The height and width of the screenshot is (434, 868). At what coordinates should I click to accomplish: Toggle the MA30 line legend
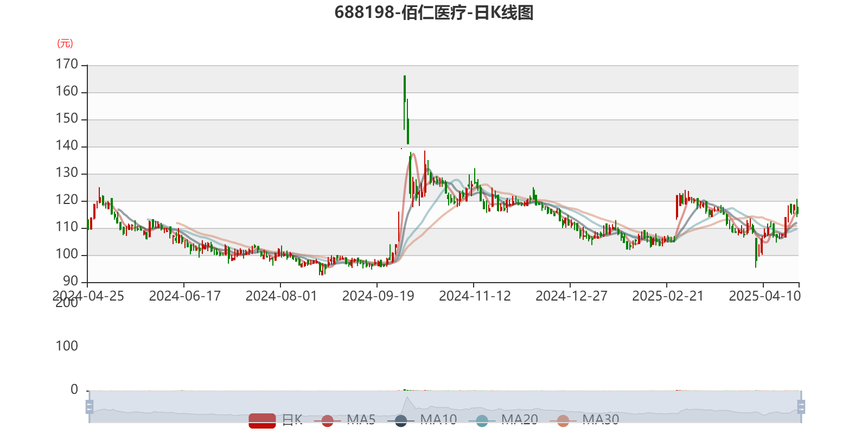point(584,420)
